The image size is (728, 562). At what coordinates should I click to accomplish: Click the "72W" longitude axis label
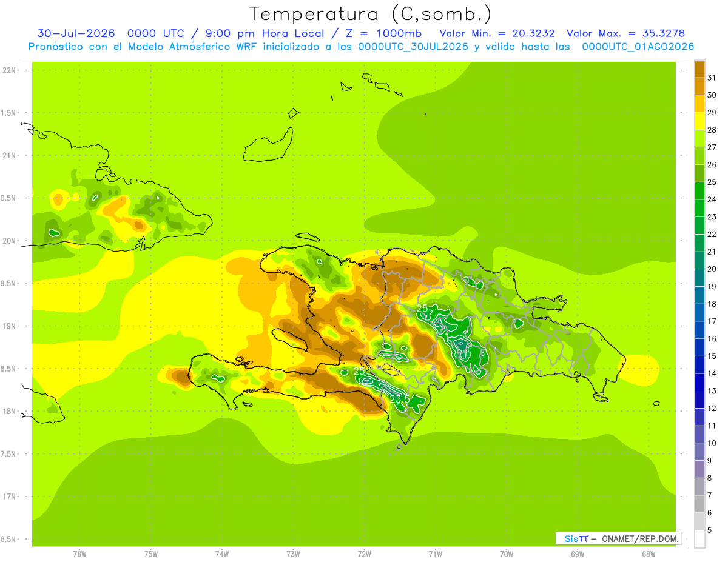[365, 554]
